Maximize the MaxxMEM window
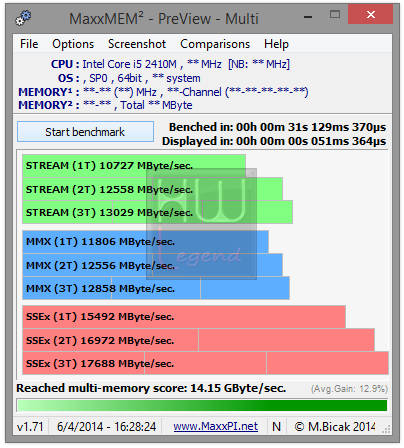 tap(335, 14)
